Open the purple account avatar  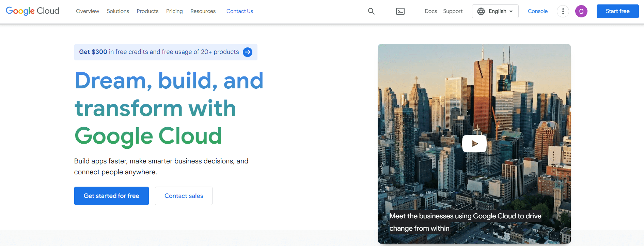pyautogui.click(x=581, y=11)
